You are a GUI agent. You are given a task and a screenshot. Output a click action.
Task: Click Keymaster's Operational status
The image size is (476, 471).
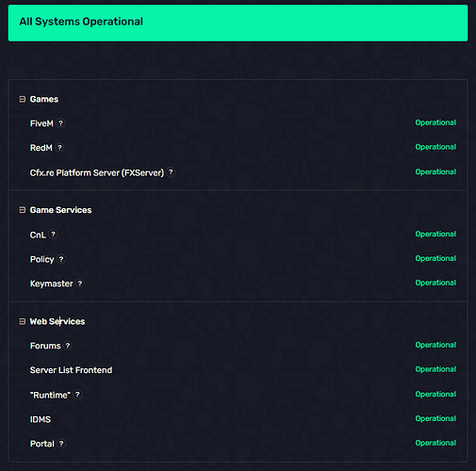(x=435, y=283)
